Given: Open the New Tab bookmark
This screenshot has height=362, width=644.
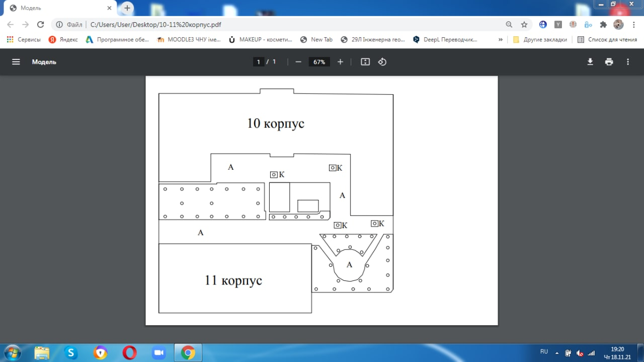Looking at the screenshot, I should point(316,39).
